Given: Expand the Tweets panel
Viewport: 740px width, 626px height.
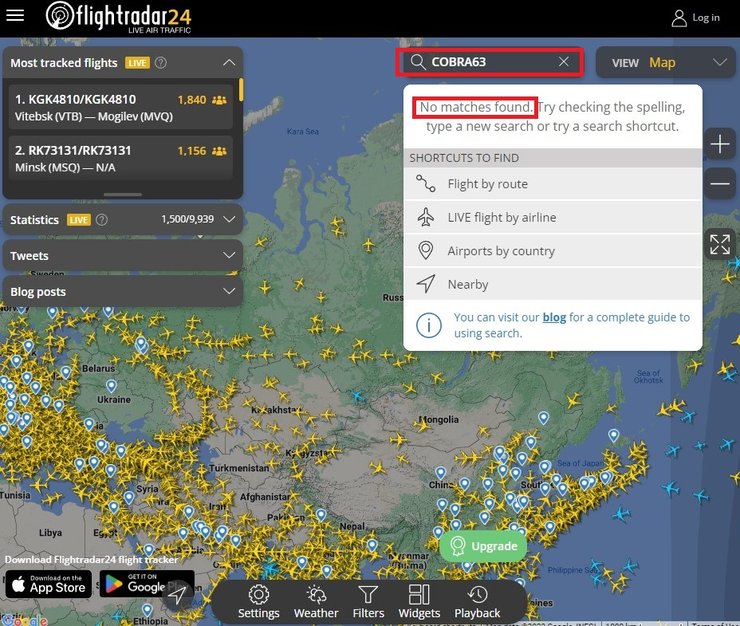Looking at the screenshot, I should (229, 256).
